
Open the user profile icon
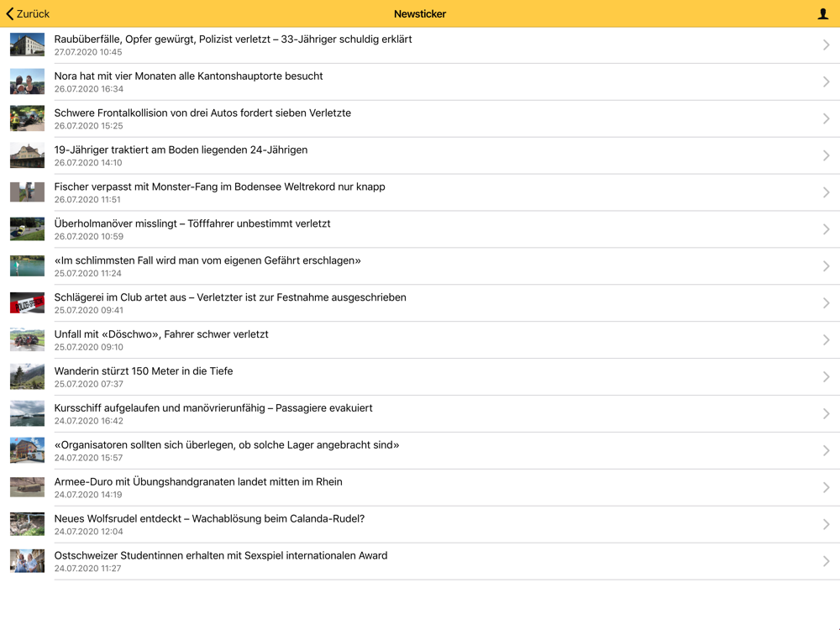823,14
